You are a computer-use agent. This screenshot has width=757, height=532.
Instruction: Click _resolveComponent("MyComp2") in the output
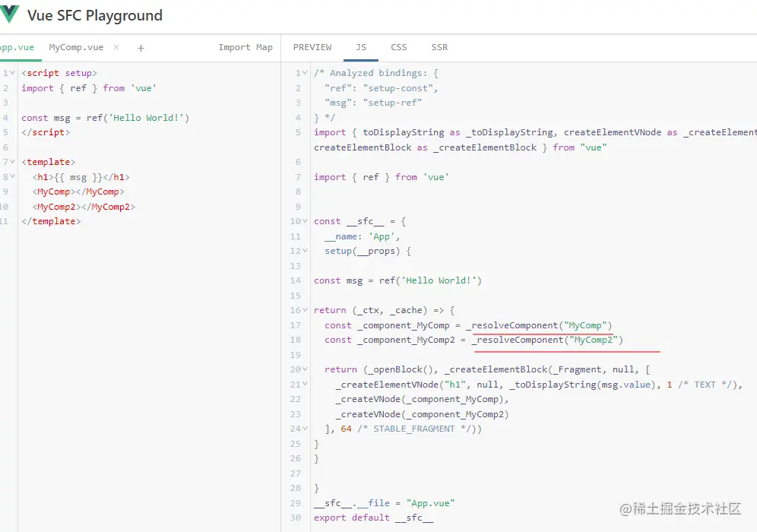pos(547,340)
